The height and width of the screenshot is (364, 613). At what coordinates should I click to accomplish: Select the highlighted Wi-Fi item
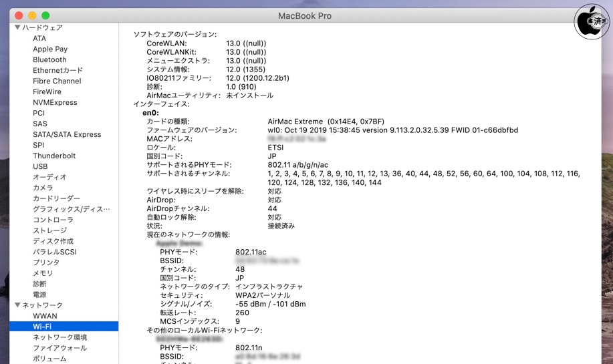tap(64, 326)
